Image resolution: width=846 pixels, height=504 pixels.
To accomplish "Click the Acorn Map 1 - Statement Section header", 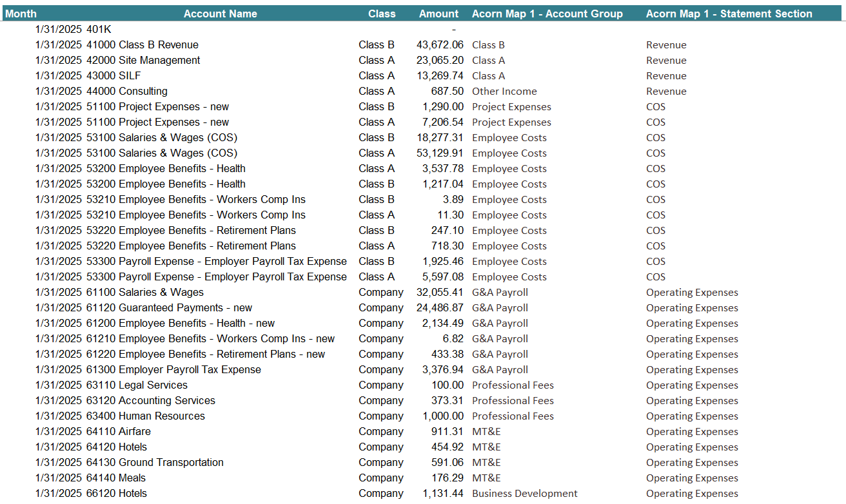I will pyautogui.click(x=729, y=13).
